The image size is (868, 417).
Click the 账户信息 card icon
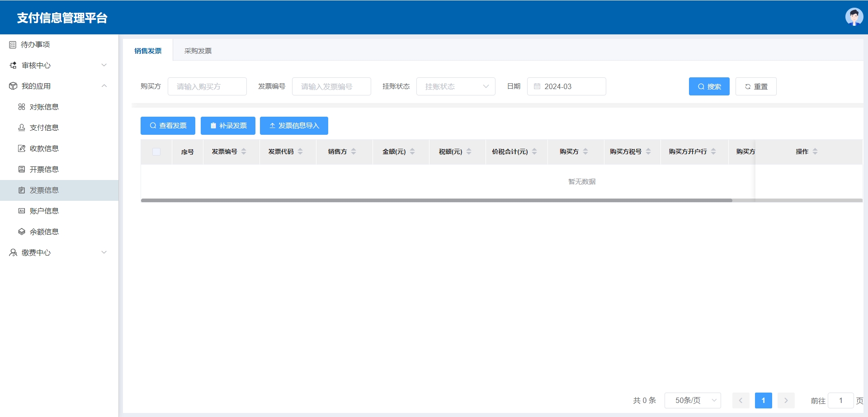point(22,211)
